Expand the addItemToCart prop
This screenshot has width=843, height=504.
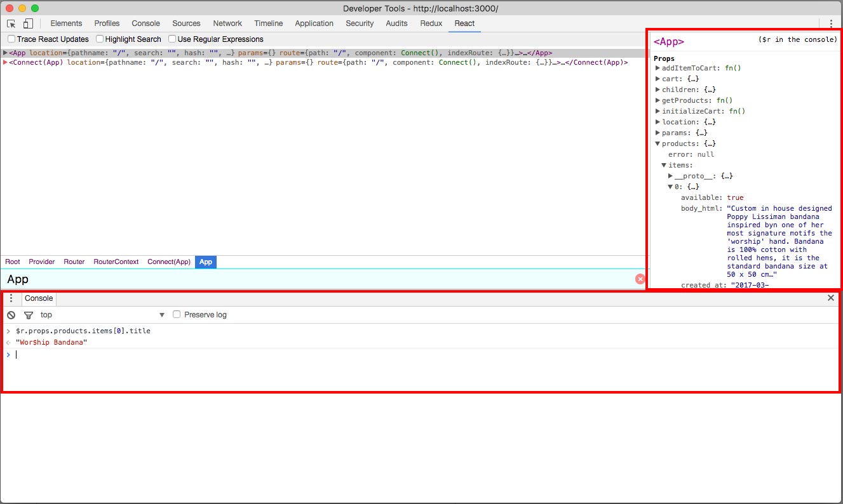658,68
